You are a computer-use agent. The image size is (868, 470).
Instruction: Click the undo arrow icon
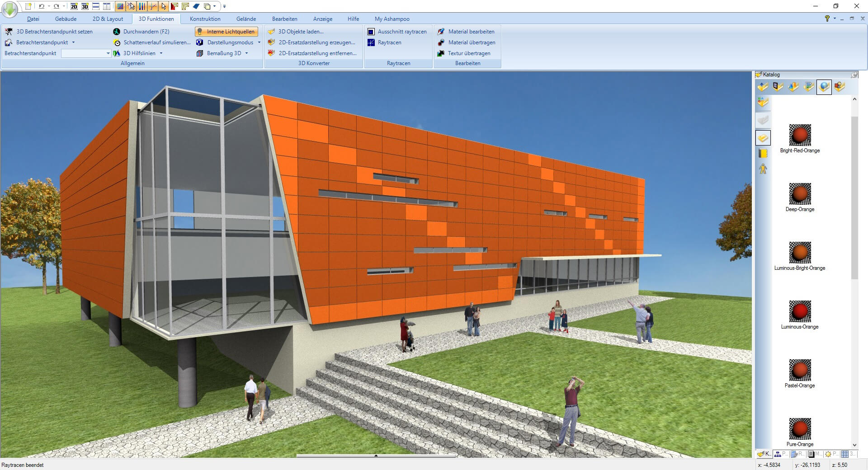tap(42, 6)
